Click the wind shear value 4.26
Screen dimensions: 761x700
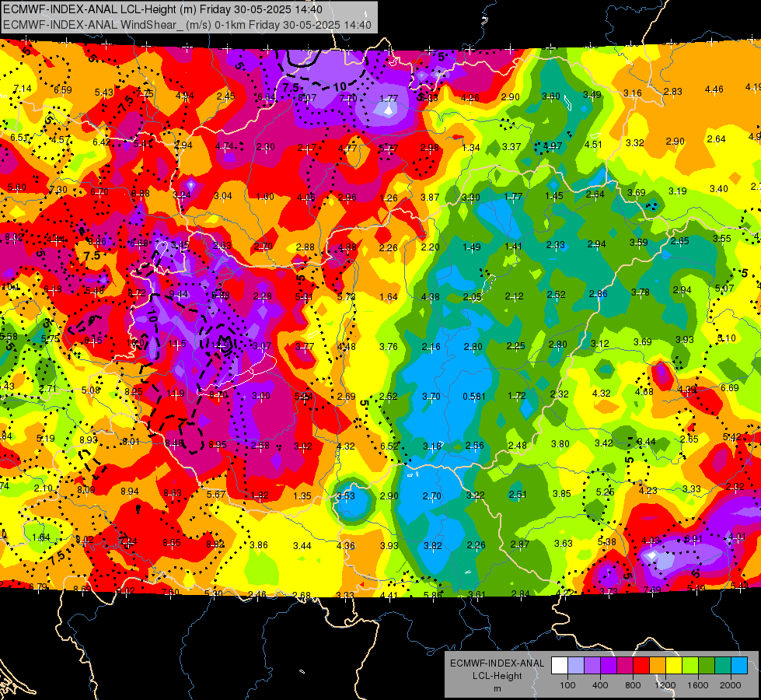coord(470,98)
